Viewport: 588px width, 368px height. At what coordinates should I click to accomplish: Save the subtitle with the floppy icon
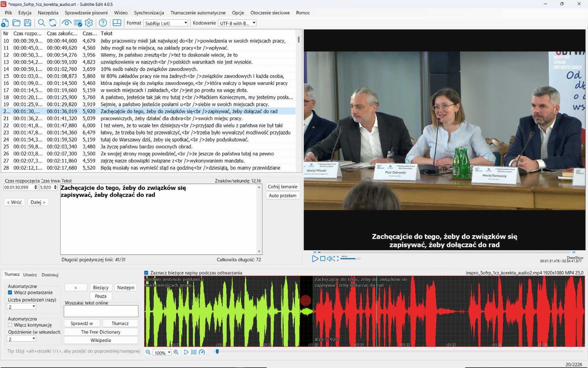pyautogui.click(x=28, y=23)
